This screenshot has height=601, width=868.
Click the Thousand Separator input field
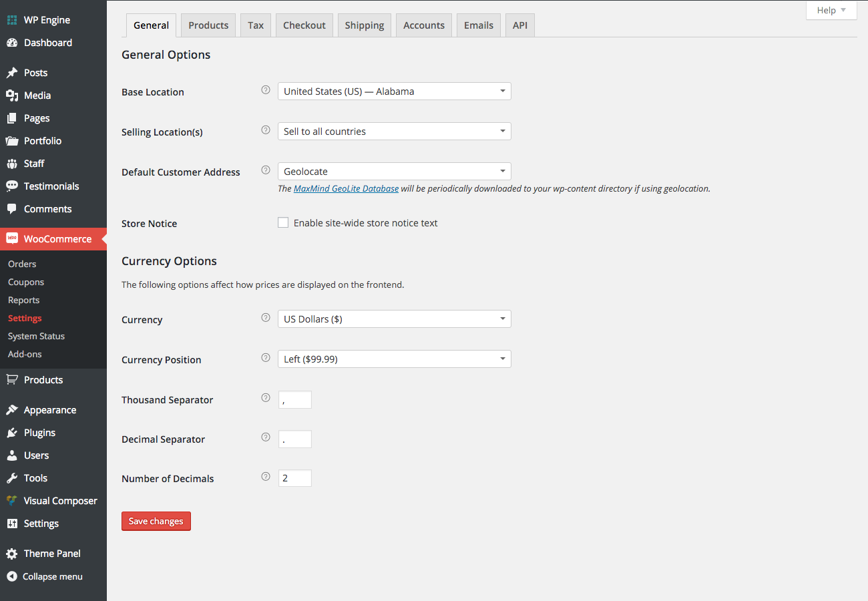(295, 400)
